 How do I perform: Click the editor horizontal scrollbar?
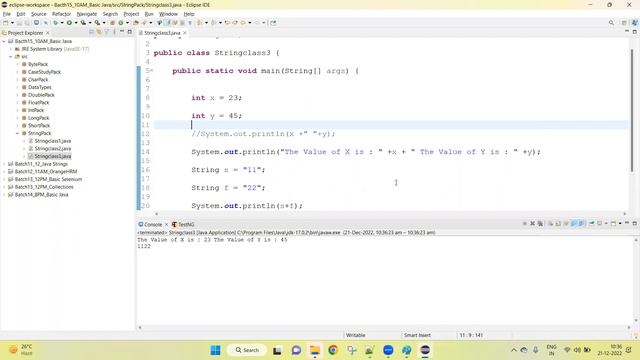tap(390, 213)
